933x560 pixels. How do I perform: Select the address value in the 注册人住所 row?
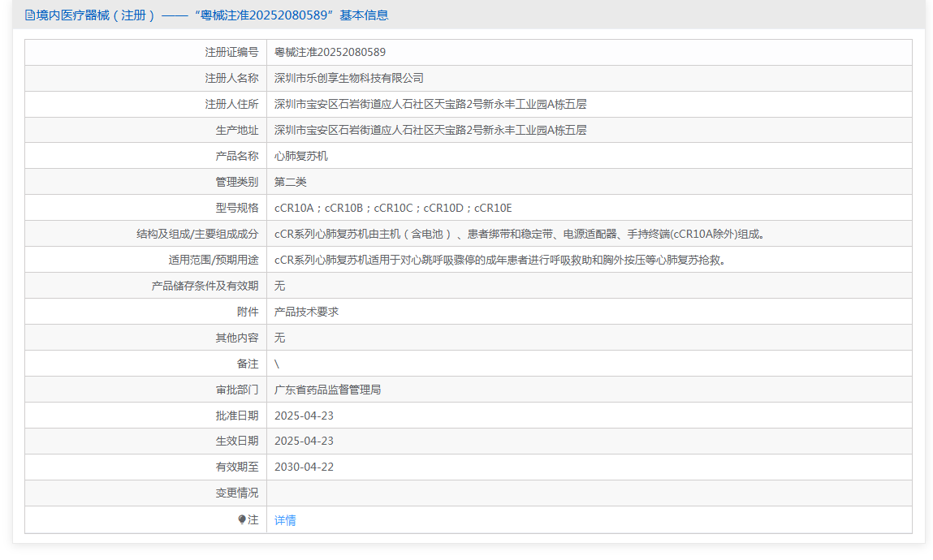tap(430, 104)
